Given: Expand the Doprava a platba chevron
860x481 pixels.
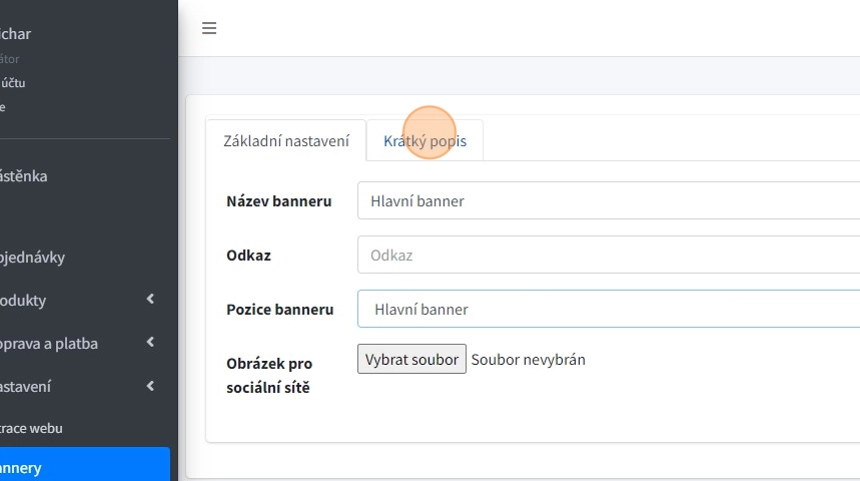Looking at the screenshot, I should (150, 343).
